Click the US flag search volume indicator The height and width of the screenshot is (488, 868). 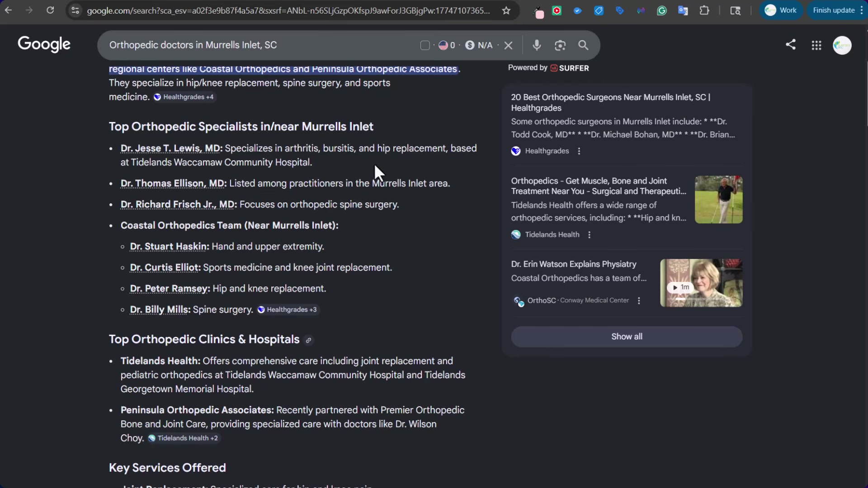tap(447, 45)
